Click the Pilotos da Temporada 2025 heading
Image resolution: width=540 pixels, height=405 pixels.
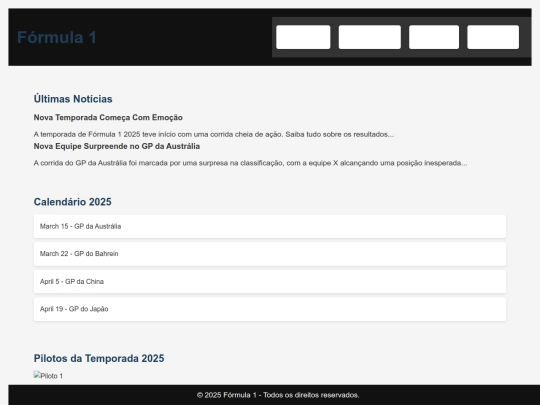tap(99, 358)
